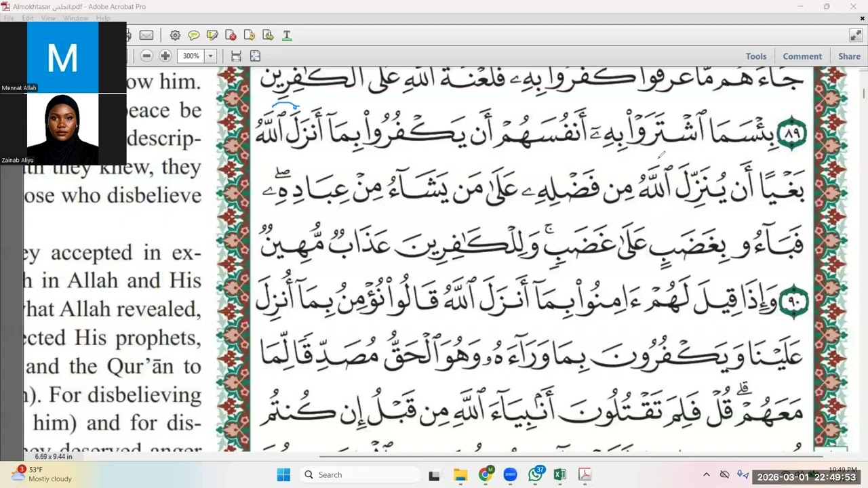
Task: Click the email envelope icon
Action: (x=146, y=35)
